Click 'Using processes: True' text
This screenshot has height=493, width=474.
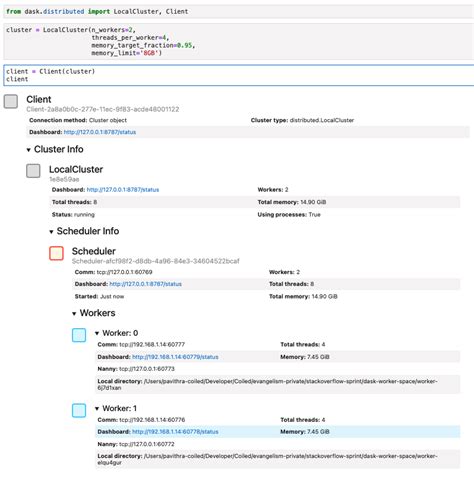[289, 215]
